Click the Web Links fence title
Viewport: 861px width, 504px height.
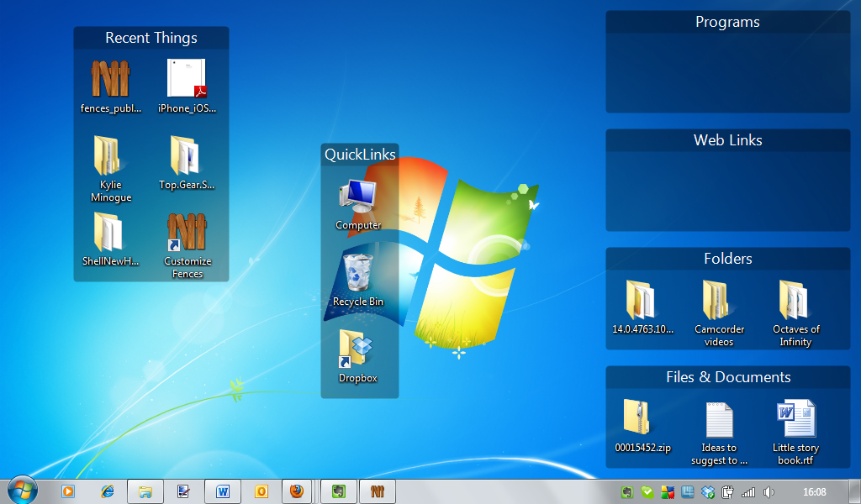(x=727, y=140)
